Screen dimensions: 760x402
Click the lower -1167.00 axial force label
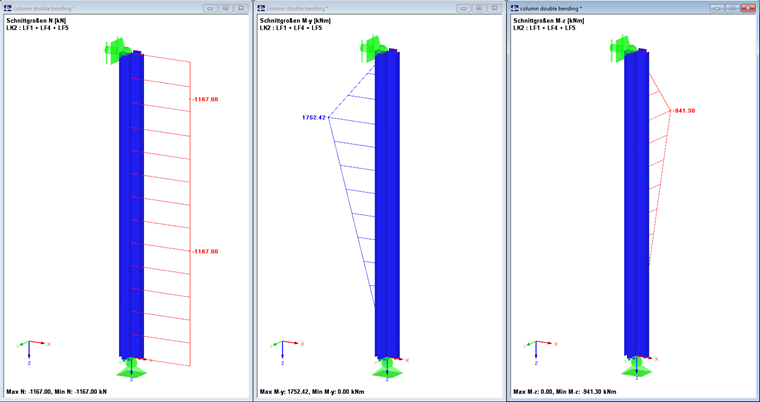coord(206,252)
